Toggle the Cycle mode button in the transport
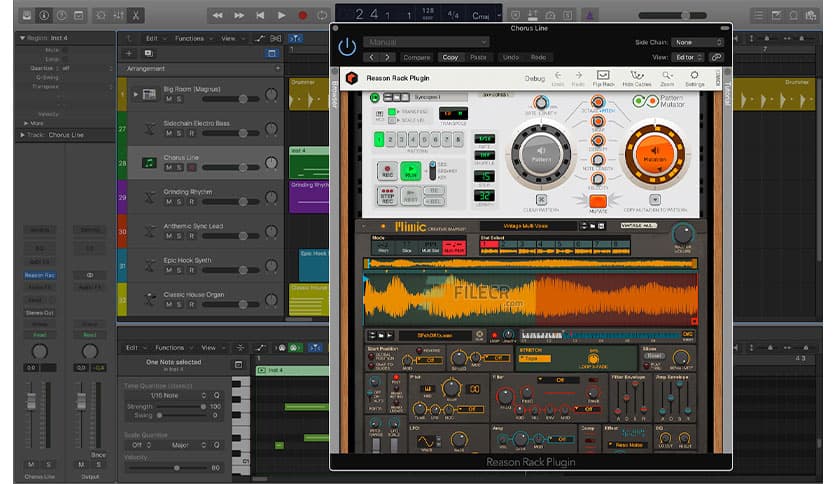This screenshot has height=484, width=836. [322, 15]
